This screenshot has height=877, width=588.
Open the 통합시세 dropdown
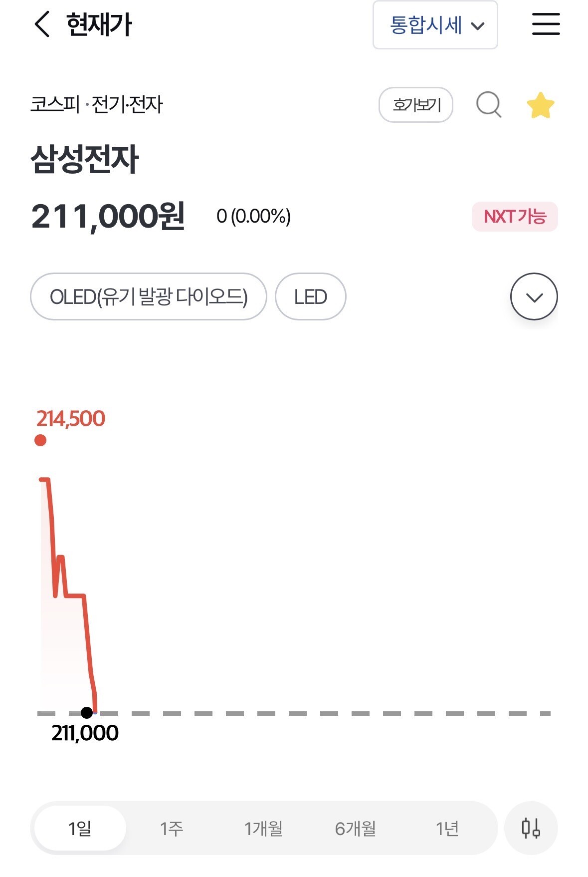tap(435, 25)
